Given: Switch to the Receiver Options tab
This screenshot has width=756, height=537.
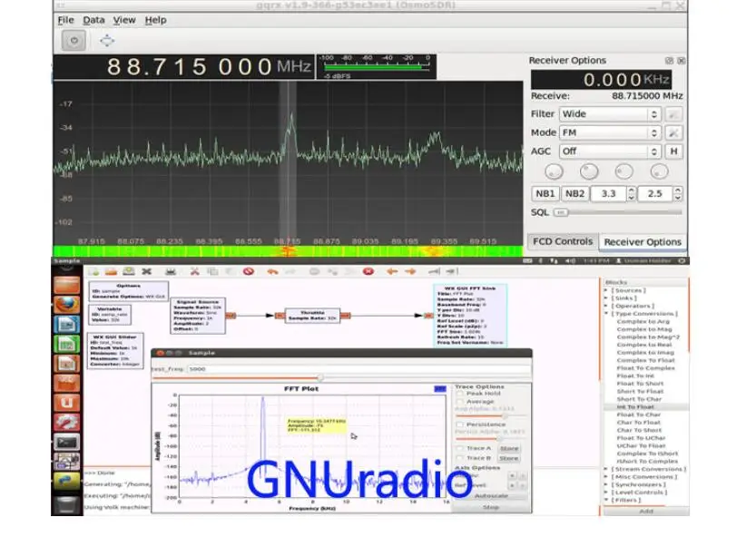Looking at the screenshot, I should click(643, 242).
